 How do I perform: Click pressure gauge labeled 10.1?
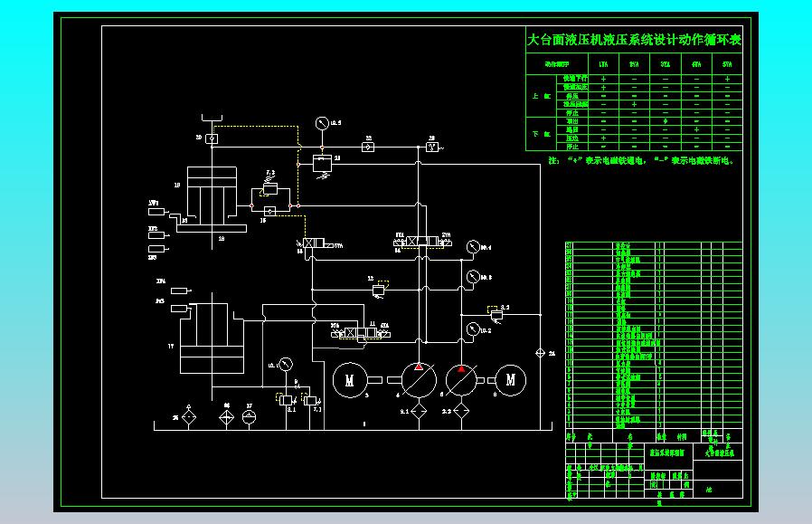[x=286, y=364]
